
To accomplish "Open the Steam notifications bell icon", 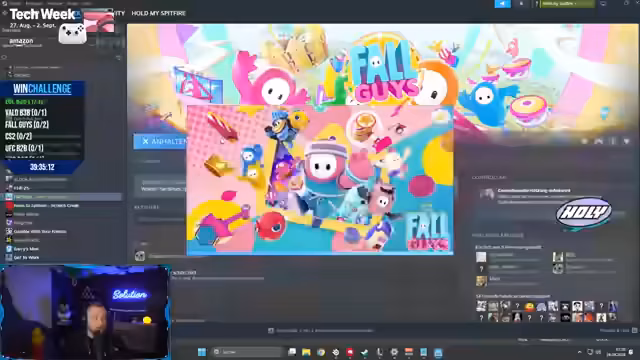I will 521,4.
